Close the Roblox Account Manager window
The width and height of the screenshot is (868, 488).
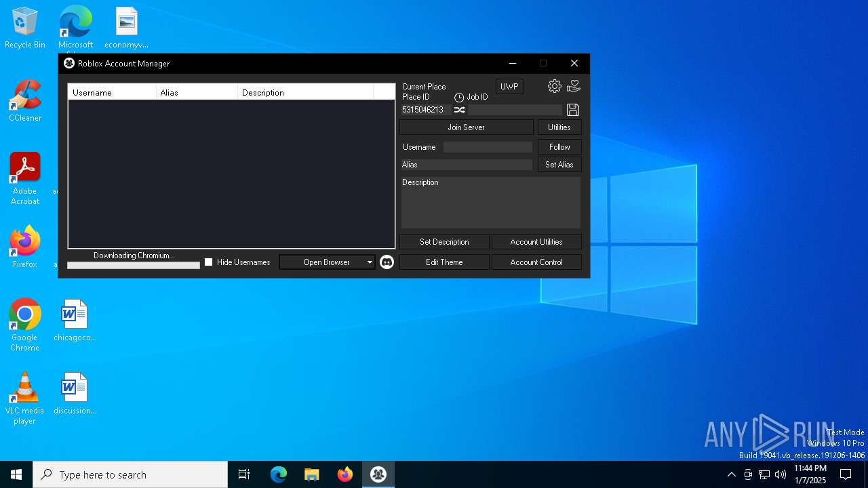tap(574, 63)
